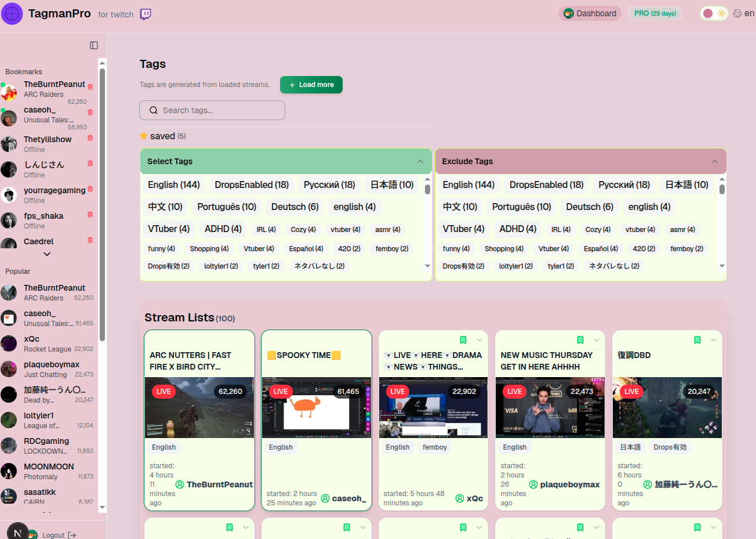Image resolution: width=756 pixels, height=539 pixels.
Task: Delete Thetylilshow bookmark using trash icon
Action: [x=90, y=138]
